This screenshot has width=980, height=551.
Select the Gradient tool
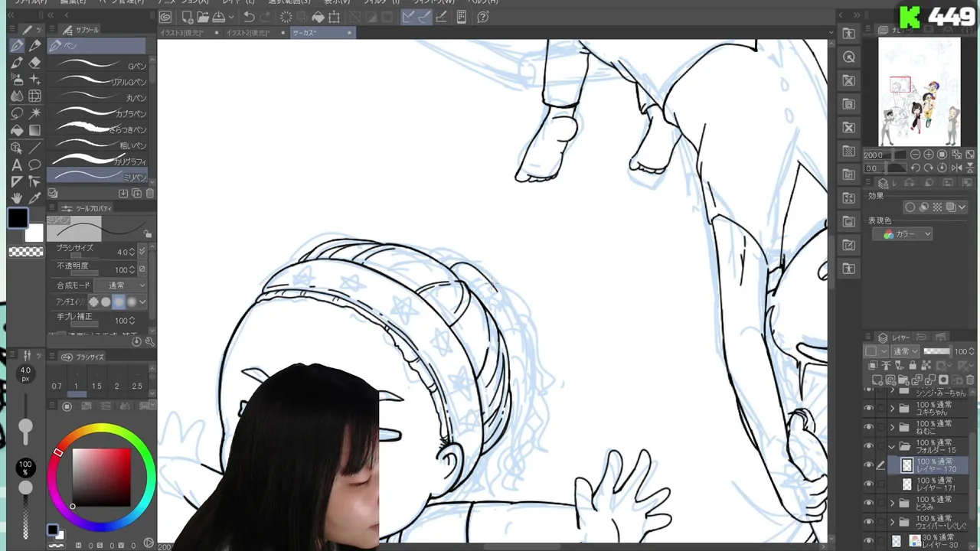[34, 130]
